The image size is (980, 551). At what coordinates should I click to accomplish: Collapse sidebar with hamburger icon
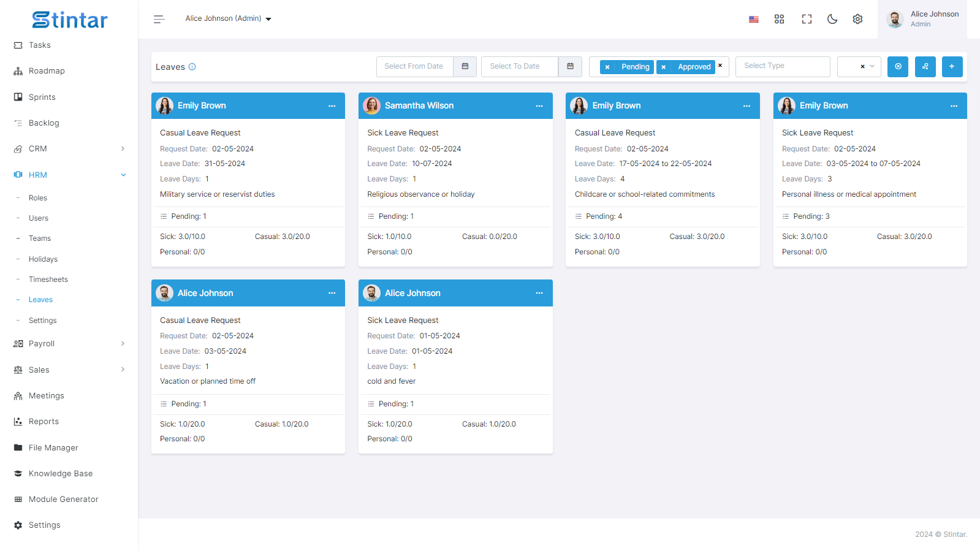point(159,19)
